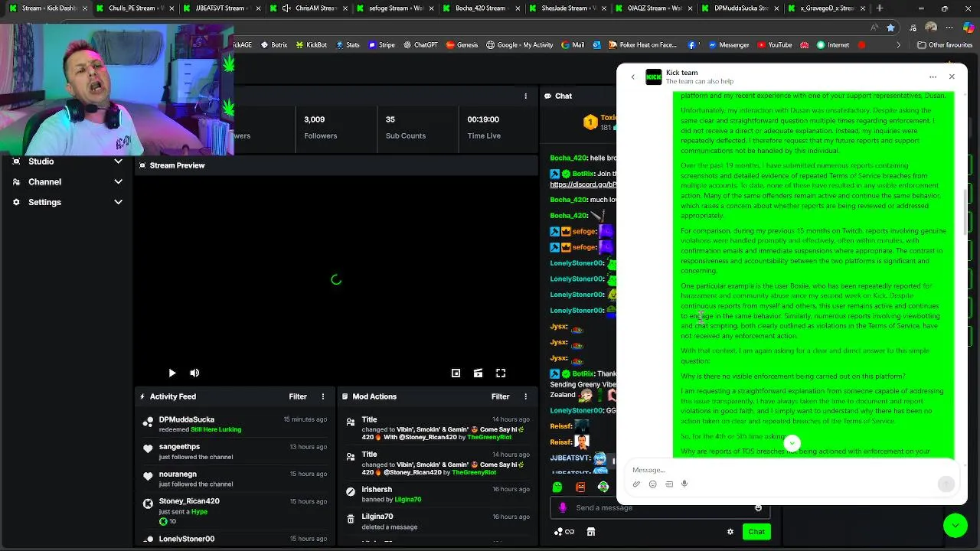The width and height of the screenshot is (980, 551).
Task: Open the Messenger bookmark
Action: pyautogui.click(x=729, y=45)
